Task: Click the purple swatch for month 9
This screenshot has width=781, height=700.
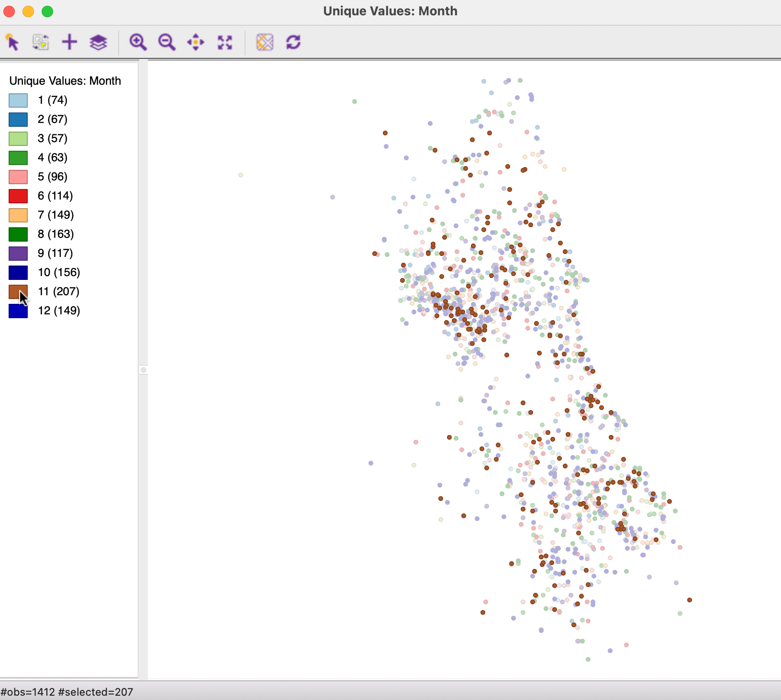Action: tap(18, 253)
